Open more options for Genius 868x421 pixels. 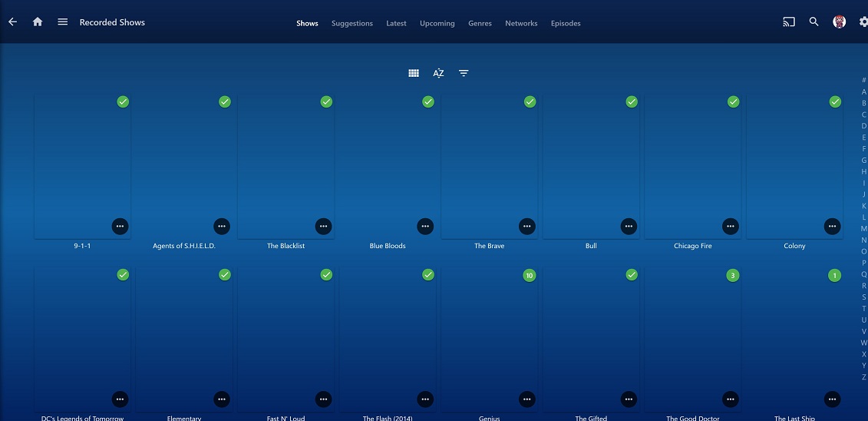point(527,399)
